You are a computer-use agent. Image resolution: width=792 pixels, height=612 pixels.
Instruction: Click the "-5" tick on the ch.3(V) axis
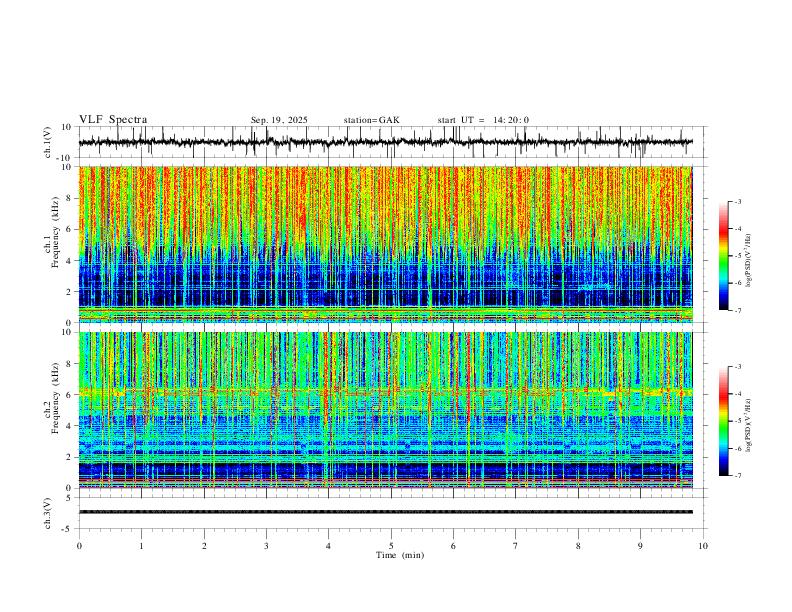pos(68,529)
